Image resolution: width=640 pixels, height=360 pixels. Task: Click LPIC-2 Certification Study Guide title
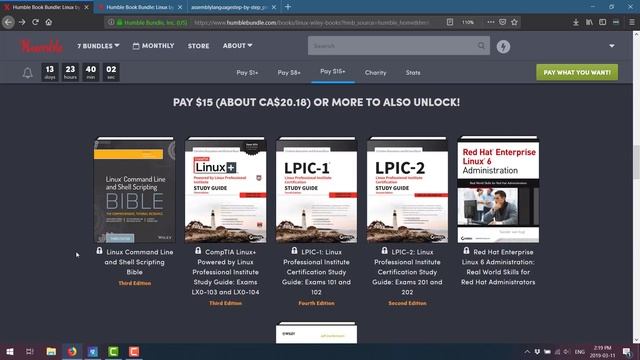click(407, 272)
